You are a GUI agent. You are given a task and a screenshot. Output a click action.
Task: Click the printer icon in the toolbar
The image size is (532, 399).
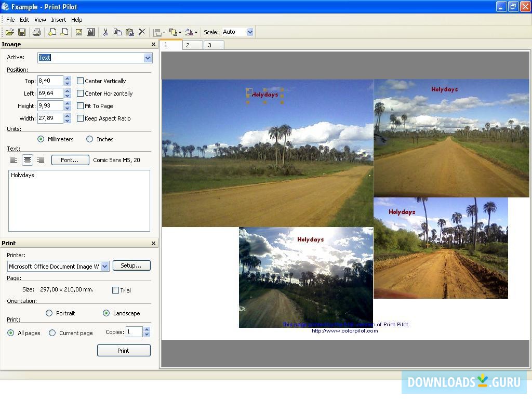[36, 32]
